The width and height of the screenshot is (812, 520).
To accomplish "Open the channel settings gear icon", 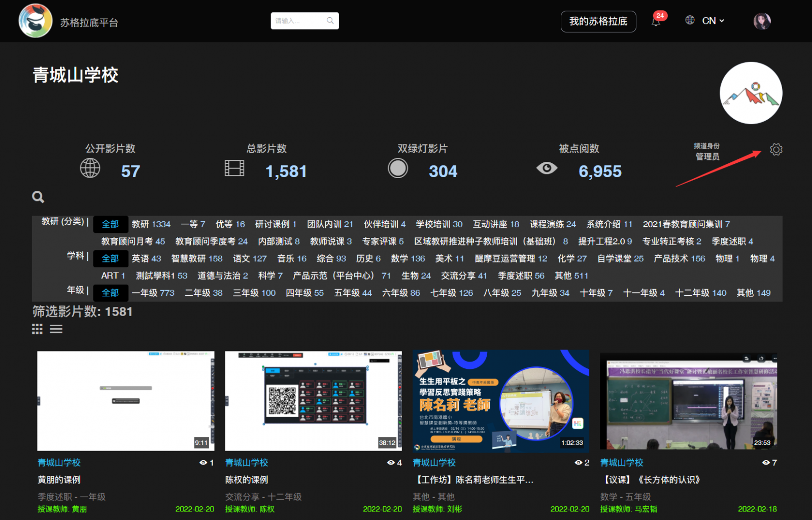I will click(775, 150).
